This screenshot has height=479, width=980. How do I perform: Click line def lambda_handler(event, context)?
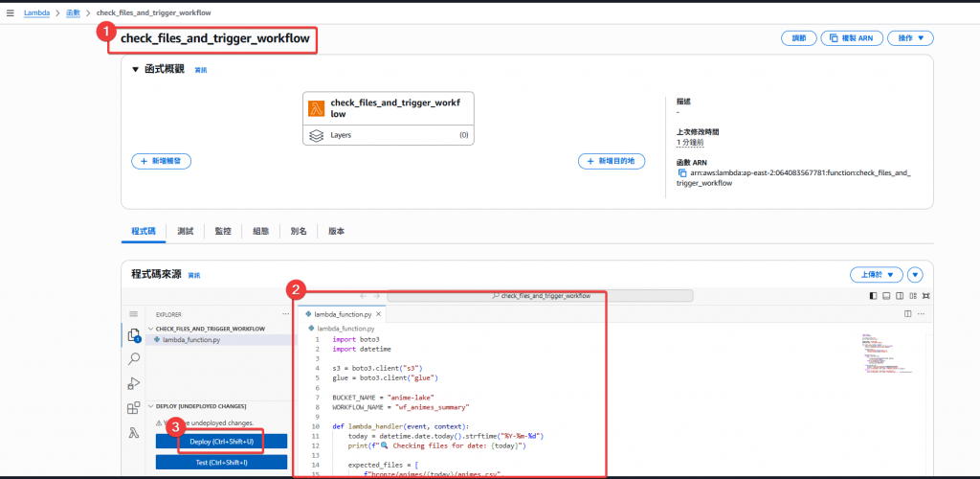pos(401,426)
